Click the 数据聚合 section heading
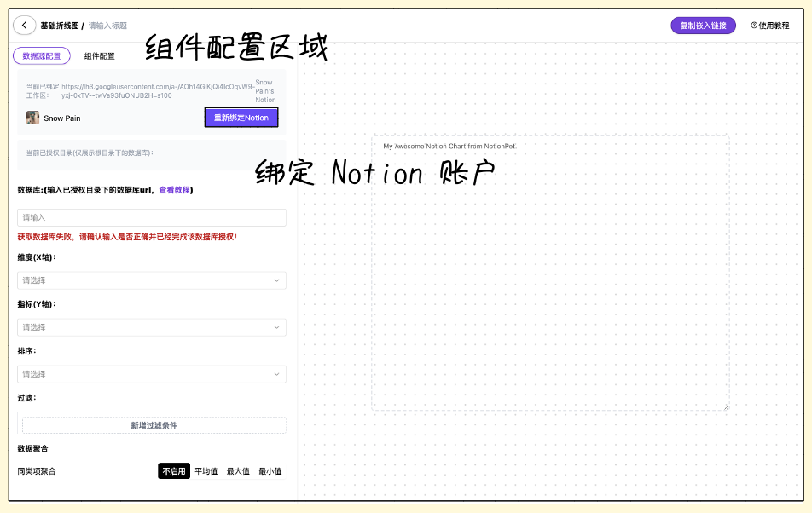 pyautogui.click(x=32, y=448)
